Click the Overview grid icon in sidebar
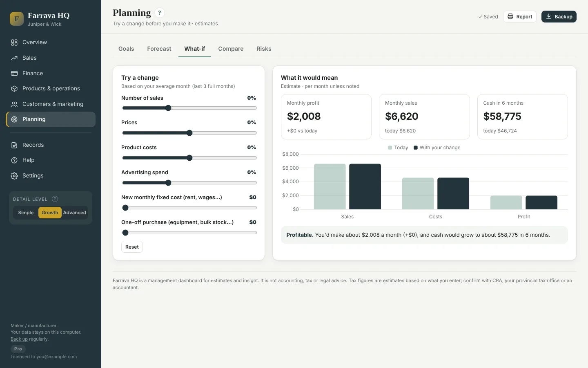The image size is (588, 368). [14, 43]
